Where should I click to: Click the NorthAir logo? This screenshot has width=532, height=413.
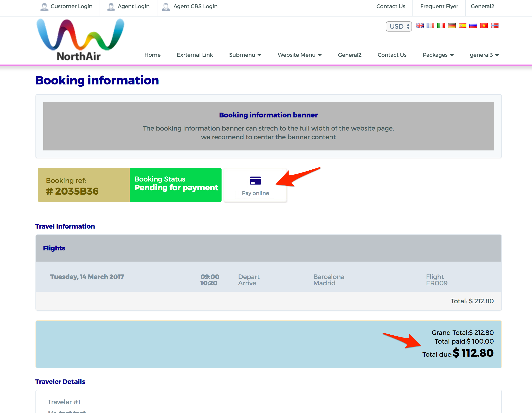click(80, 40)
